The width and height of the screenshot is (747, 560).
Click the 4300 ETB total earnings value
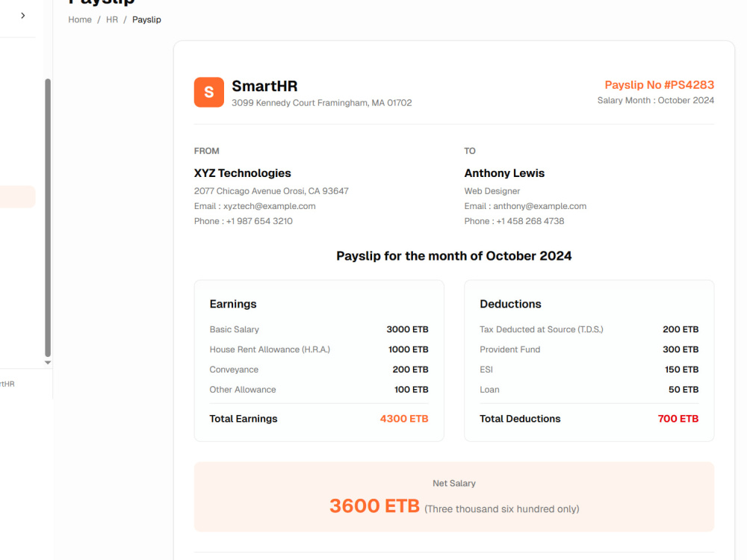point(404,419)
